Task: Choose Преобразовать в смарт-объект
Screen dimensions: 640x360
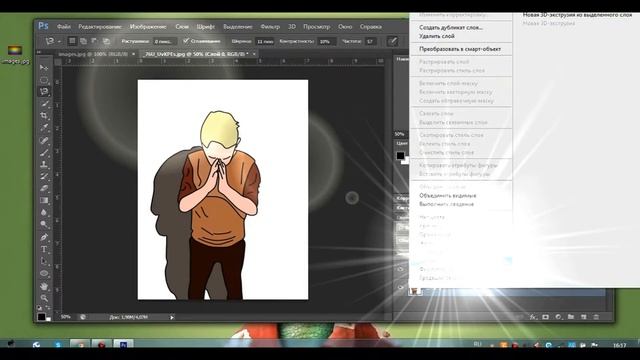Action: tap(460, 49)
